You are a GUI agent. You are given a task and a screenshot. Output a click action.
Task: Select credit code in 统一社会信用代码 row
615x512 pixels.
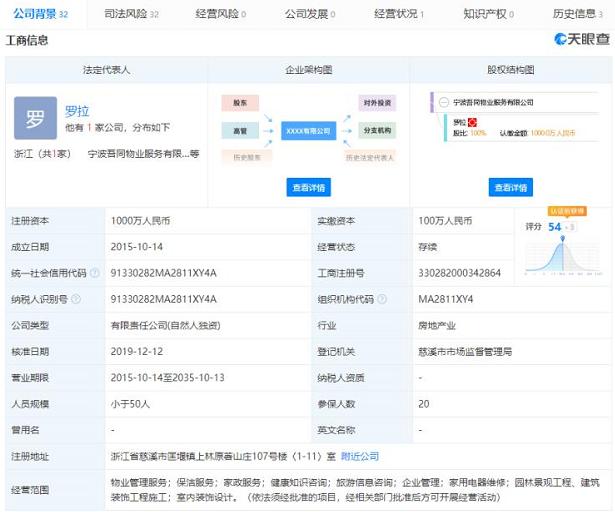click(164, 273)
